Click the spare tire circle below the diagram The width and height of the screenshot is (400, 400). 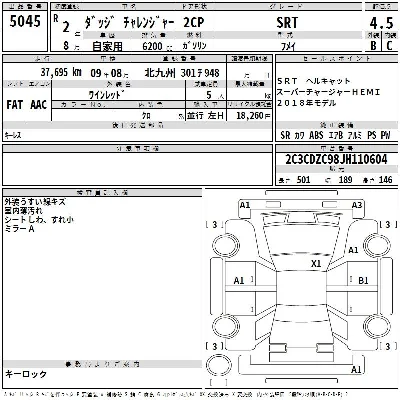point(218,364)
